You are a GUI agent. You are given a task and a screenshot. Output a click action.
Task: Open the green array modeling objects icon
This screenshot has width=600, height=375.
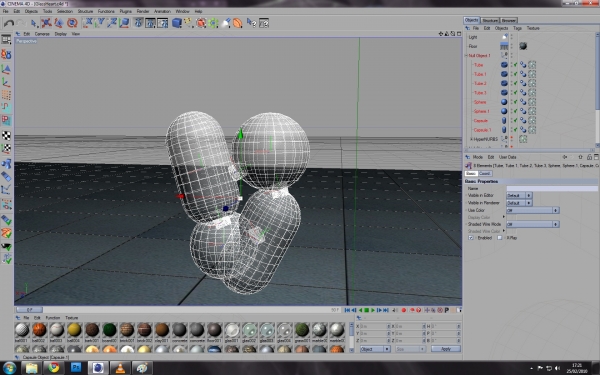213,23
